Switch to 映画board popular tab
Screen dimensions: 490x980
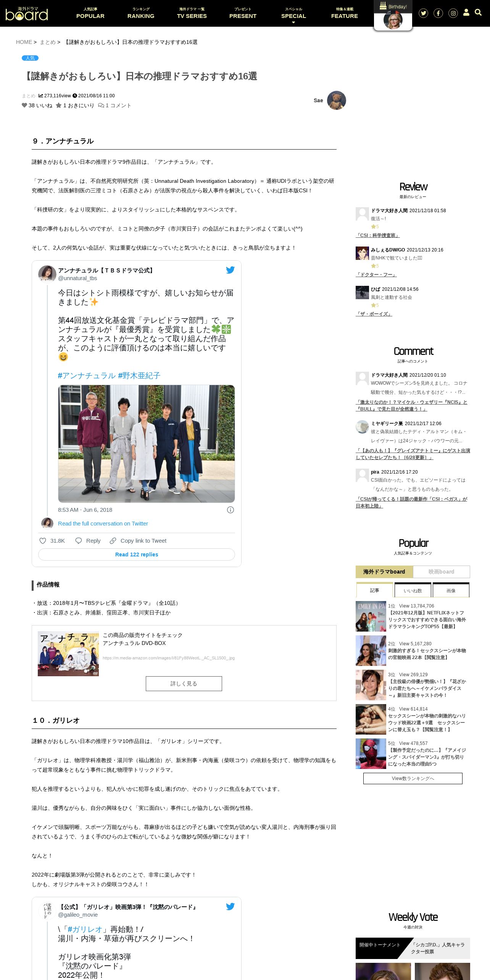pos(442,572)
